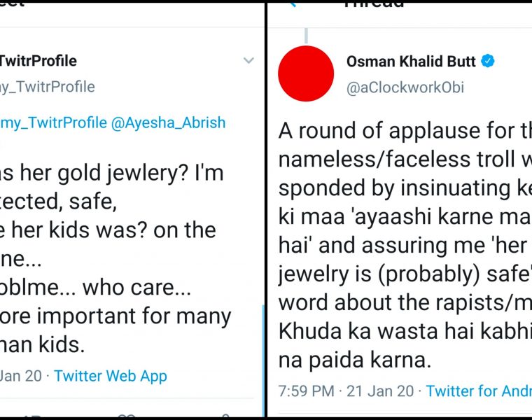Click the my_TwitrProfile mention in reply line
The height and width of the screenshot is (420, 532).
coord(53,122)
